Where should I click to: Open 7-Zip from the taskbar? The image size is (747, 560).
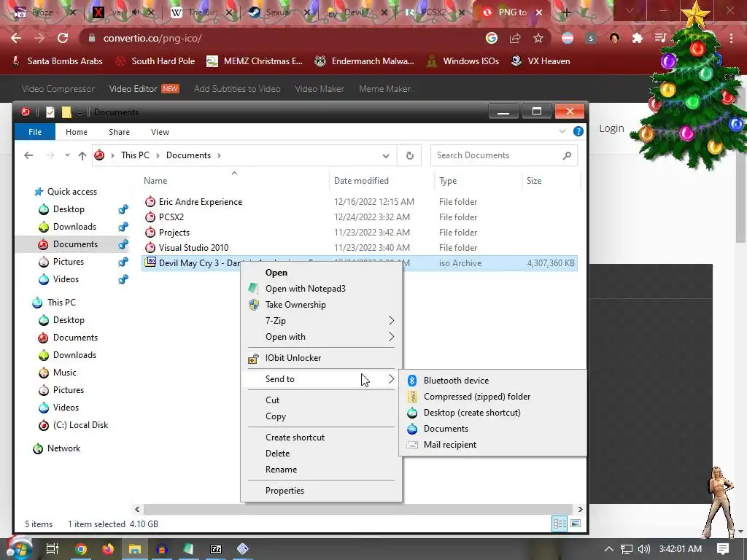pyautogui.click(x=216, y=549)
